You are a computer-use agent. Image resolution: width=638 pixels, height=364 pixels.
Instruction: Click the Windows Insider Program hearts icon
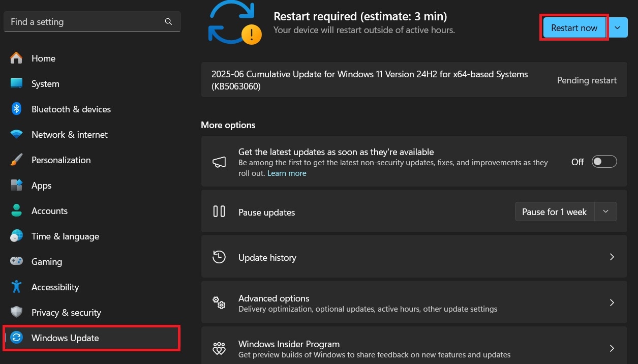(219, 348)
